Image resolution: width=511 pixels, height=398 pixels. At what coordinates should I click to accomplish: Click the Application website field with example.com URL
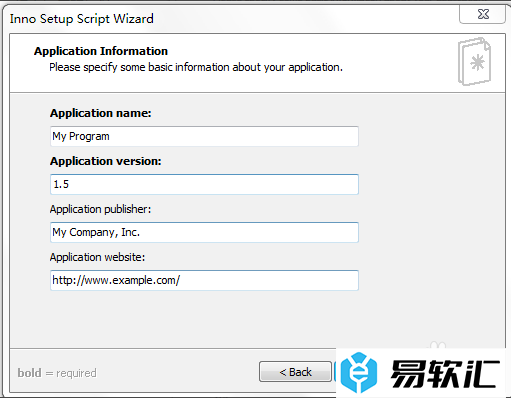tap(204, 280)
